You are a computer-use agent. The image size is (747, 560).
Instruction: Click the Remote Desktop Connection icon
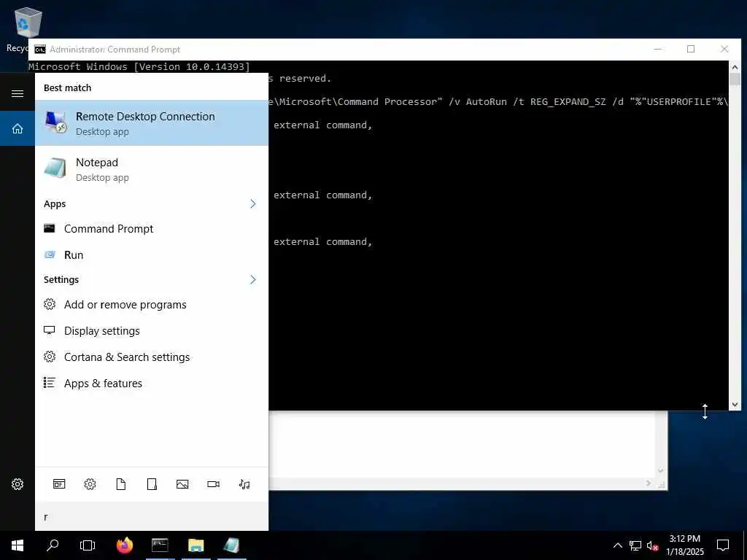[55, 122]
